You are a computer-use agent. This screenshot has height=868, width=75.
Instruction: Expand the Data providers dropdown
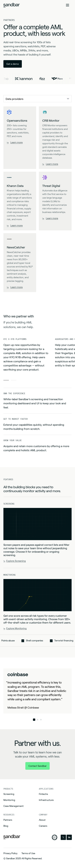coord(37,99)
